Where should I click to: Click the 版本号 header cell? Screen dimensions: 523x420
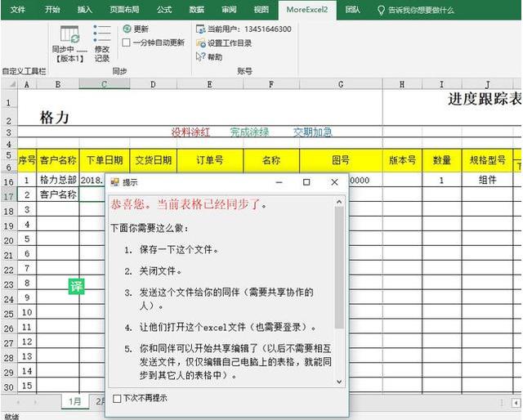[x=403, y=160]
